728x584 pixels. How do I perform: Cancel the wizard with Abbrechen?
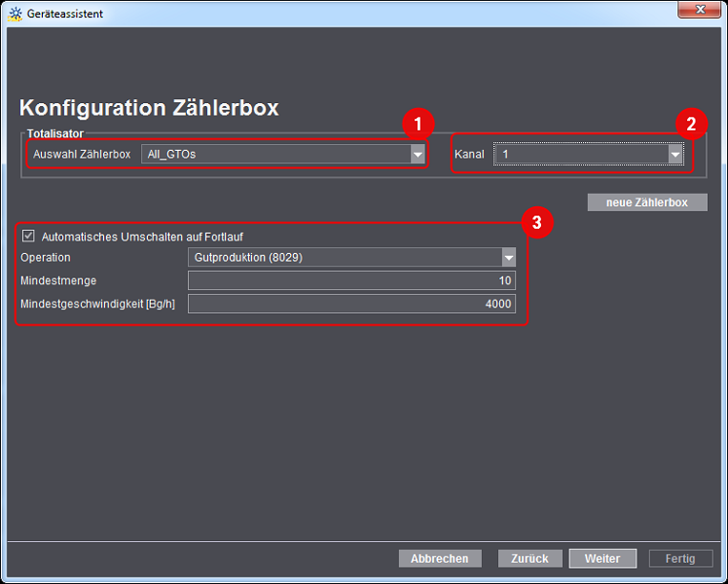point(440,559)
